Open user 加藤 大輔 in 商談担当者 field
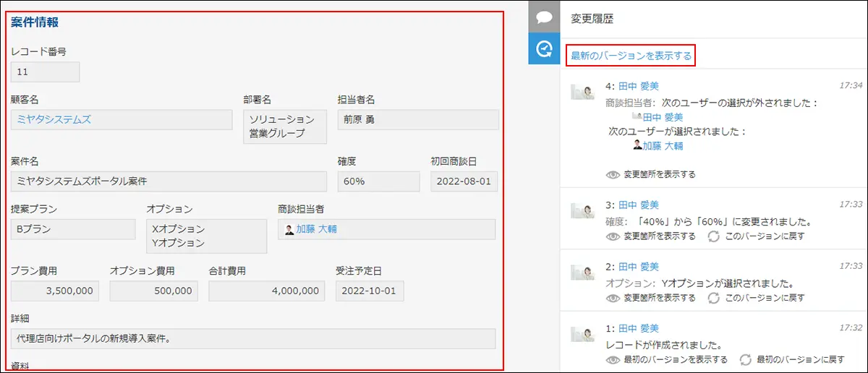 [316, 229]
